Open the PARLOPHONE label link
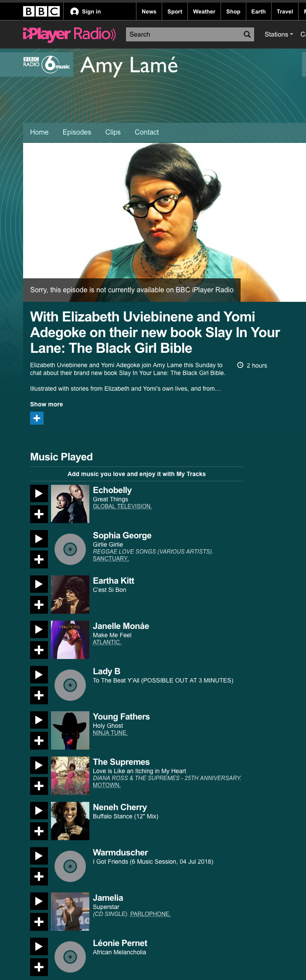 [150, 914]
